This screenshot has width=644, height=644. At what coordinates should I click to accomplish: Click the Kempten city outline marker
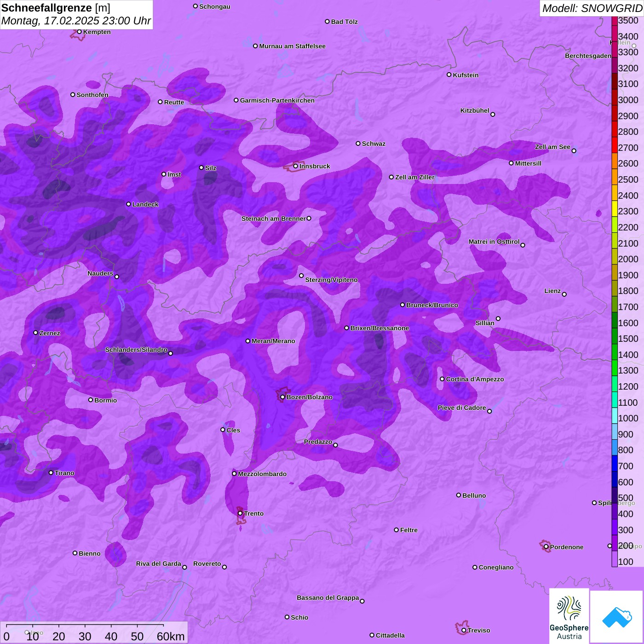(78, 34)
